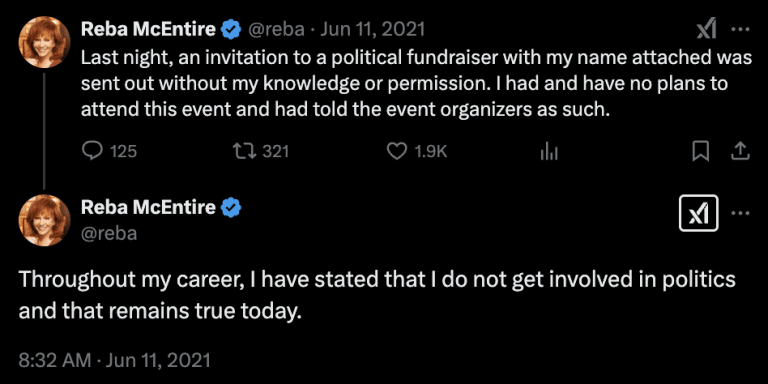768x384 pixels.
Task: Open the Jun 11, 2021 date link in the tweet header
Action: pos(372,30)
